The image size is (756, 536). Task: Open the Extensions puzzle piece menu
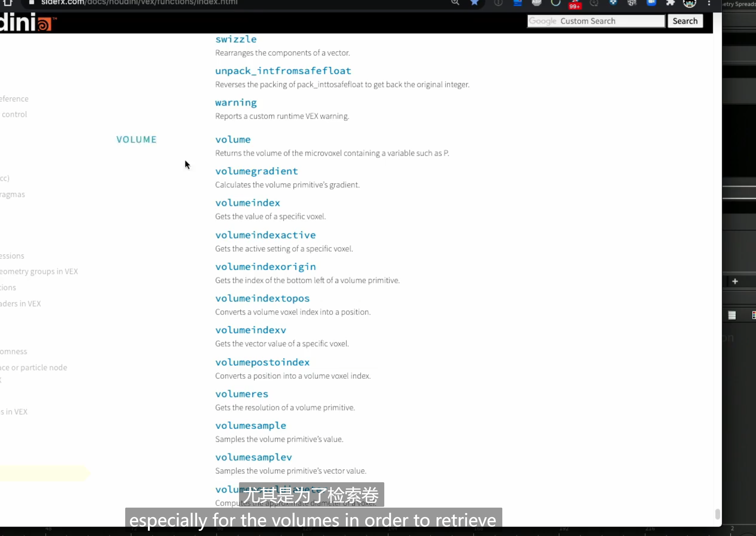tap(670, 3)
